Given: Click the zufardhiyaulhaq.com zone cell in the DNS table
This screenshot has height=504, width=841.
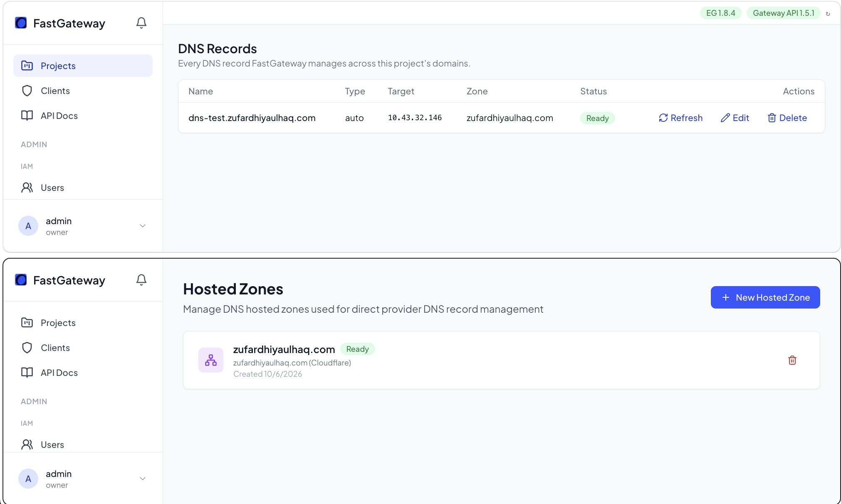Looking at the screenshot, I should (x=510, y=118).
